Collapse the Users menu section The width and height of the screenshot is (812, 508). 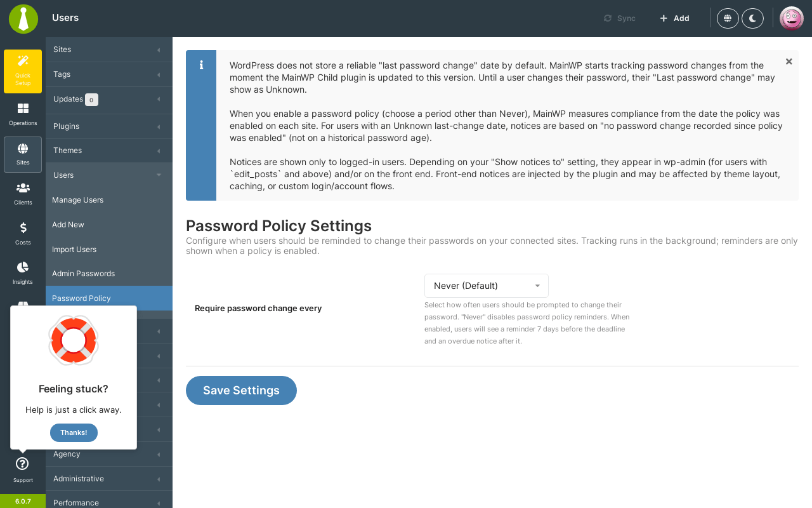109,175
